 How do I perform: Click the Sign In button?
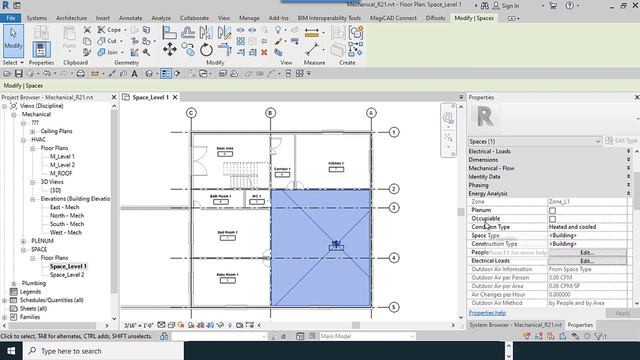click(x=506, y=6)
